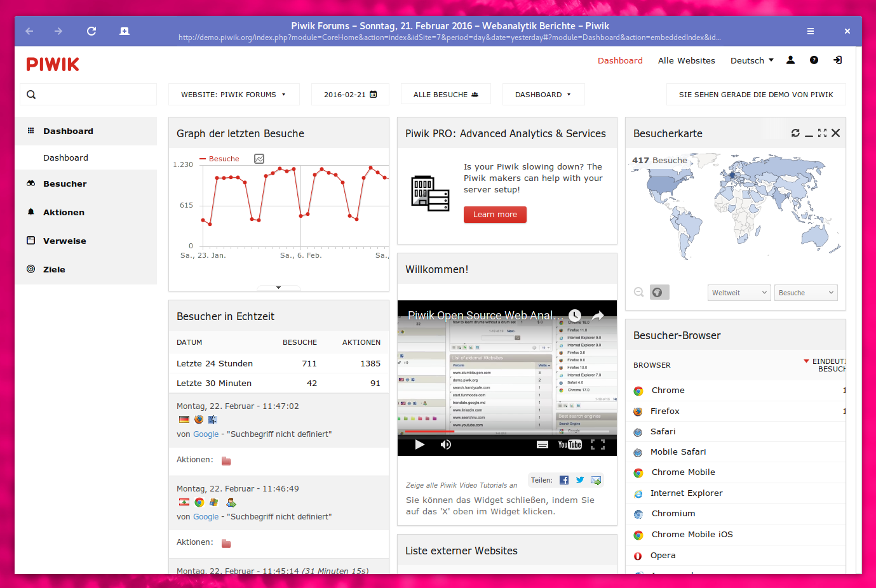The width and height of the screenshot is (876, 588).
Task: Go to Alle Websites in top navigation
Action: coord(686,61)
